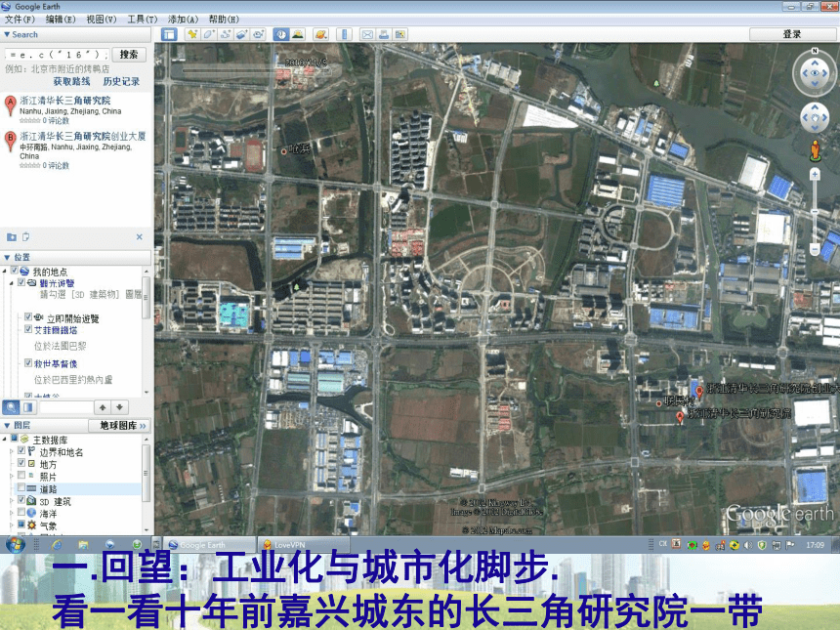The width and height of the screenshot is (840, 630).
Task: Add a polygon using the toolbar icon
Action: point(208,35)
